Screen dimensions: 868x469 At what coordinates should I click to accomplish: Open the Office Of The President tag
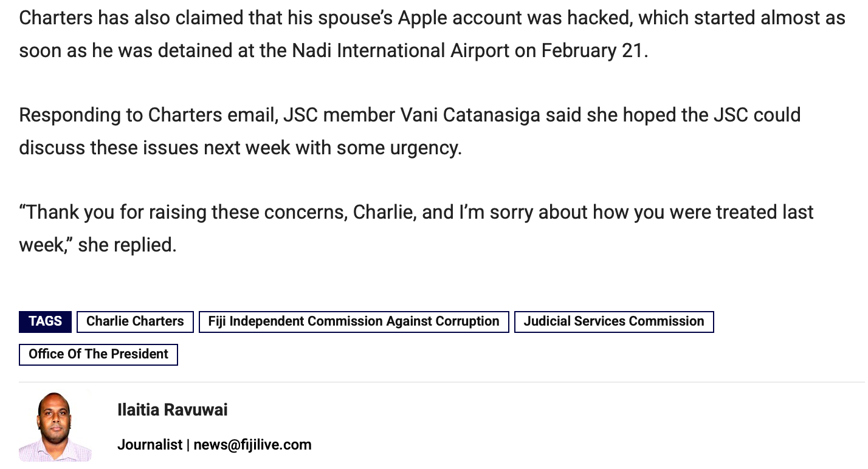tap(98, 354)
